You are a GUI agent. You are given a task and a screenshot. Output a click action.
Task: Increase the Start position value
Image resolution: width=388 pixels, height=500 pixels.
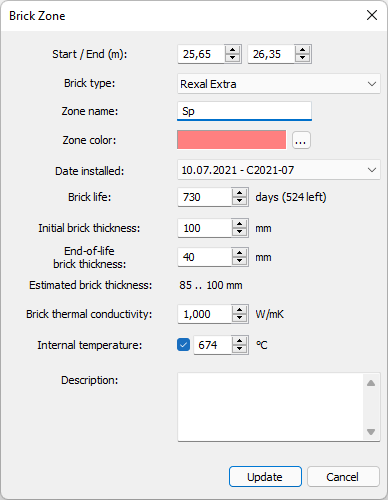(x=232, y=50)
